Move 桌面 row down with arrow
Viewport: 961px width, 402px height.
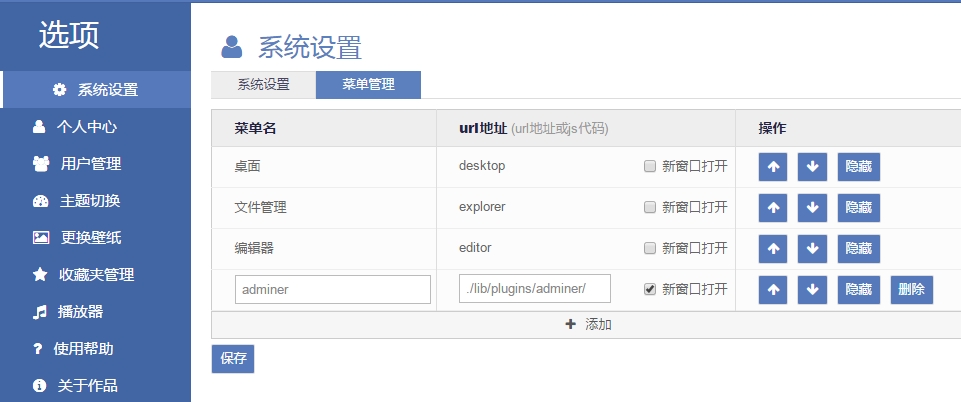point(812,167)
